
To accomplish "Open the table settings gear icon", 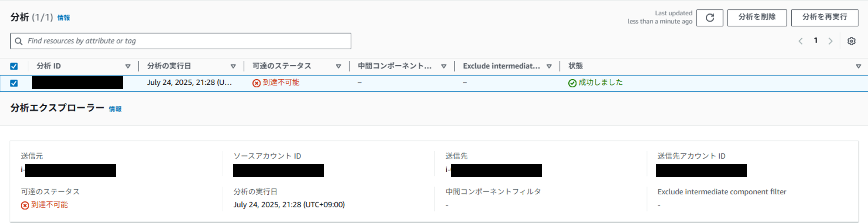I will [x=851, y=41].
